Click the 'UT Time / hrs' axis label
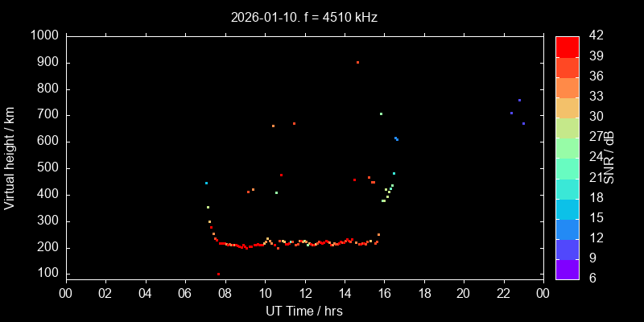Screen dimensions: 644x322 [303, 310]
